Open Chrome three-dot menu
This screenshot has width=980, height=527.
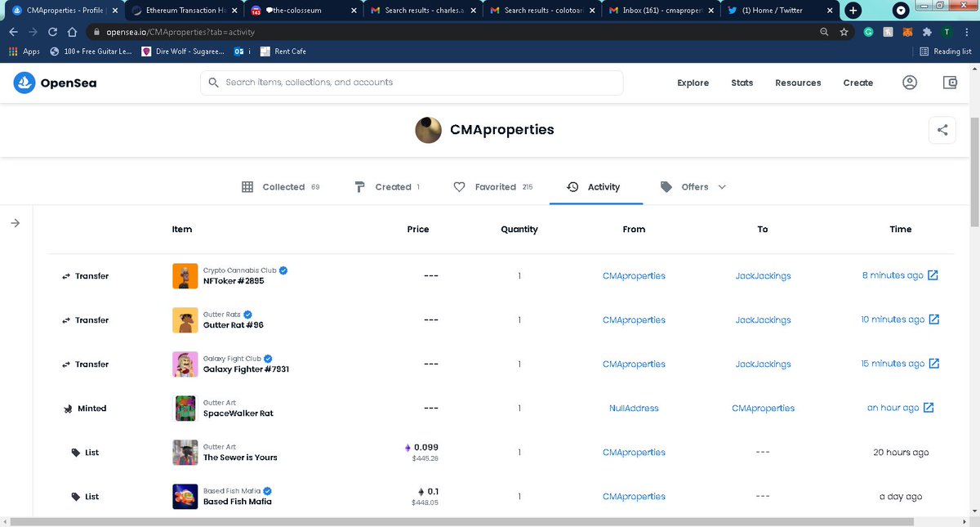pyautogui.click(x=966, y=32)
